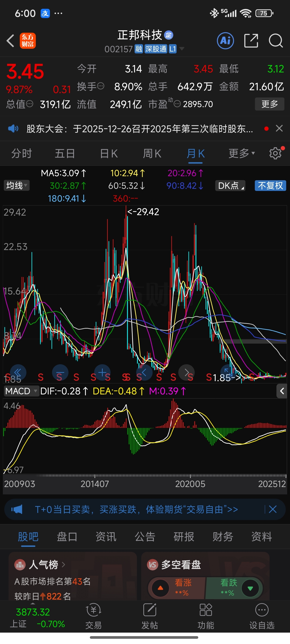Tap the 东方财富 orange logo

pos(28,41)
